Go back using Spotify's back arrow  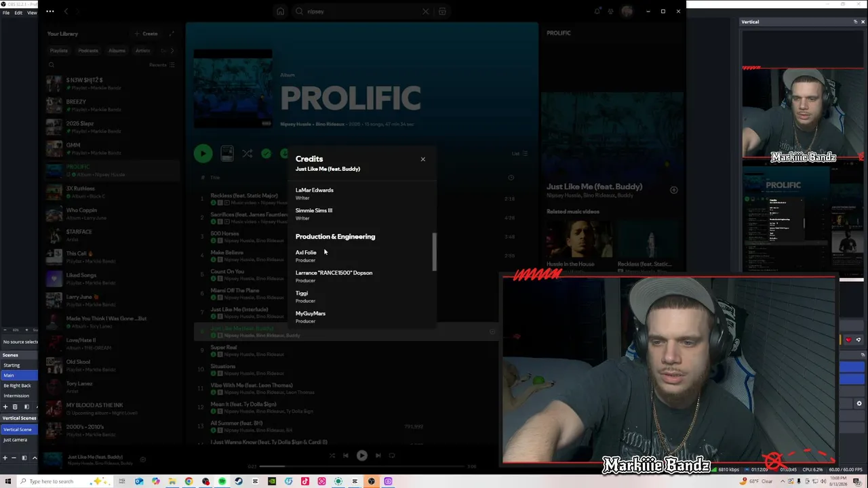[66, 12]
